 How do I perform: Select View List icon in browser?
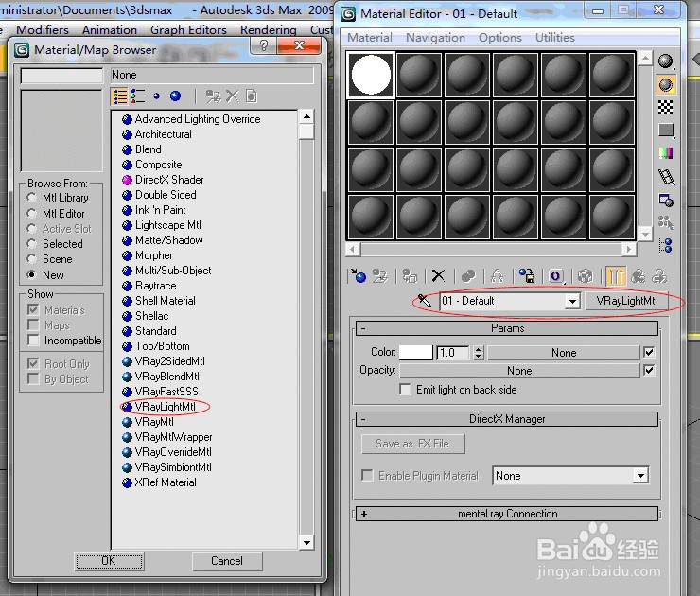120,96
